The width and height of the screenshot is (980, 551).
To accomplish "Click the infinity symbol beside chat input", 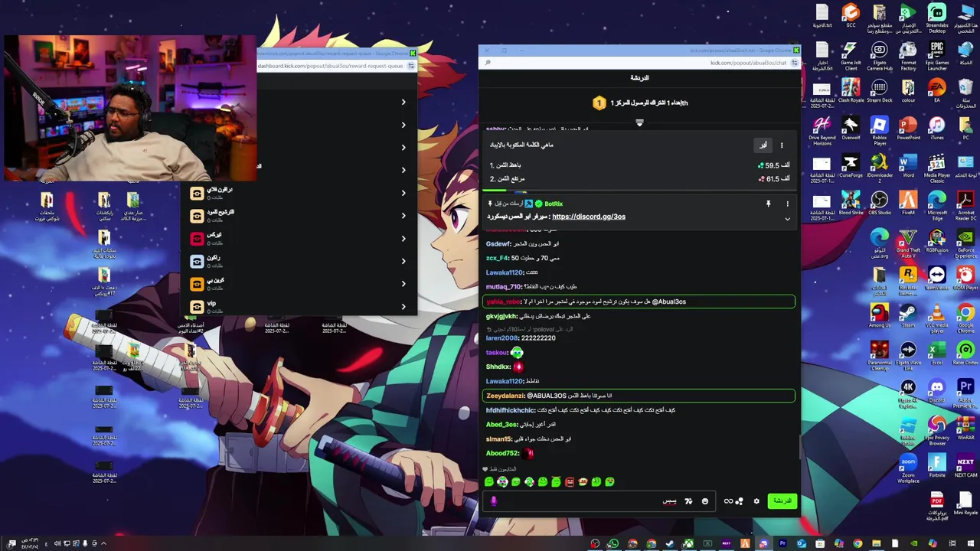I will tap(728, 501).
